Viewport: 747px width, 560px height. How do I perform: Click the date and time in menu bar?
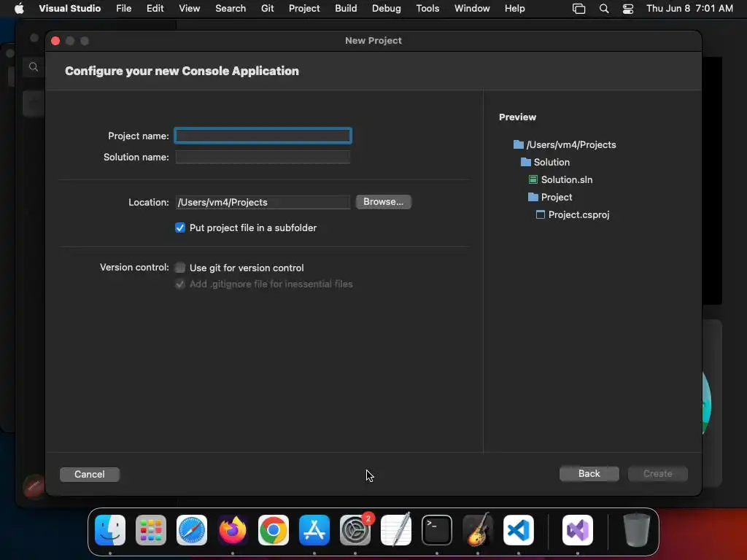pos(689,9)
